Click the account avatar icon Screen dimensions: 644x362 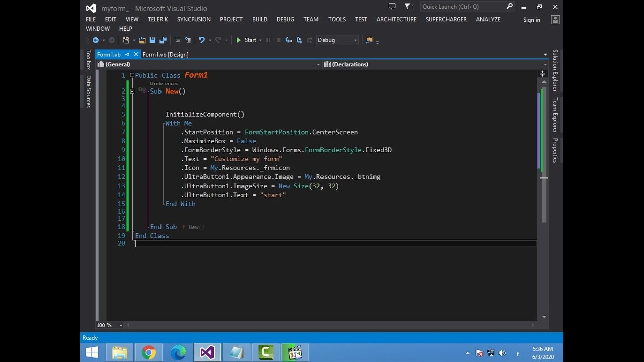point(555,20)
